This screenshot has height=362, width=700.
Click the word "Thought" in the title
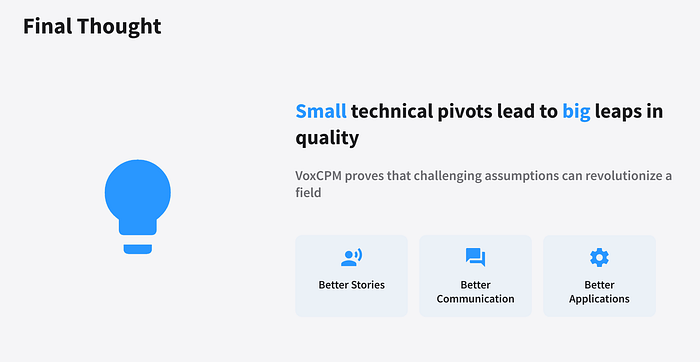[119, 27]
